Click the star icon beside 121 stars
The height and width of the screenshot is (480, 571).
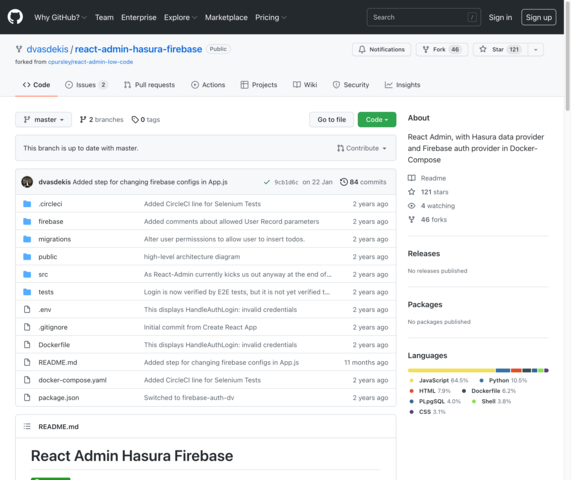click(x=411, y=192)
